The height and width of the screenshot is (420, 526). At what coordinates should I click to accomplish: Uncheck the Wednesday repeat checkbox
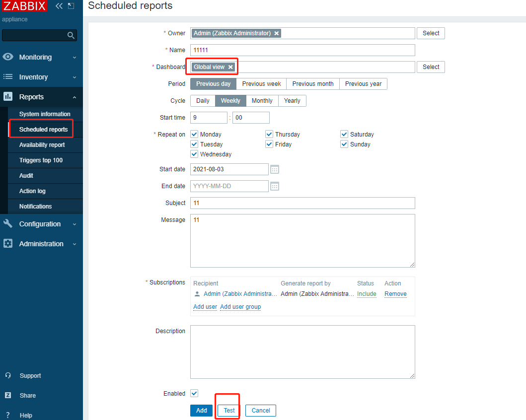[x=194, y=154]
